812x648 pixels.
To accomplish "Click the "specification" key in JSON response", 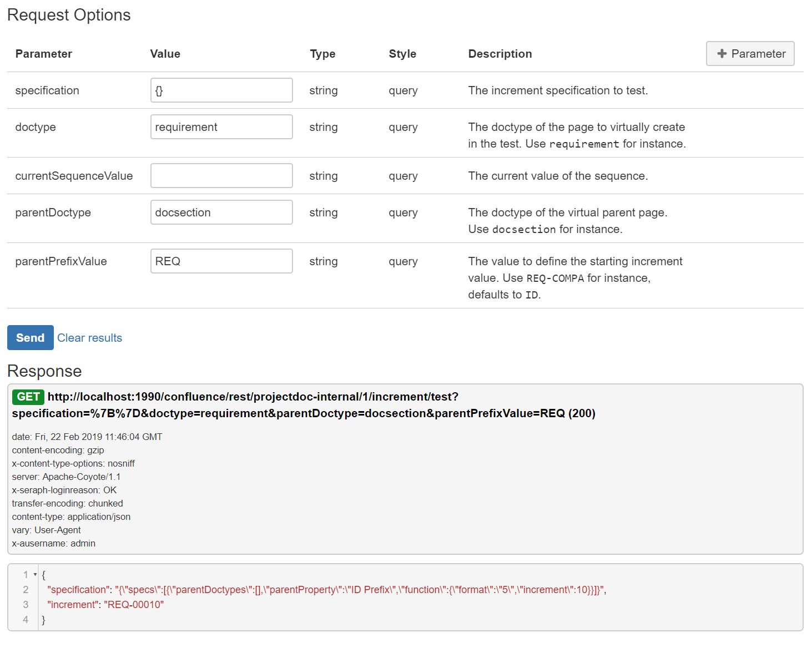I will click(78, 590).
